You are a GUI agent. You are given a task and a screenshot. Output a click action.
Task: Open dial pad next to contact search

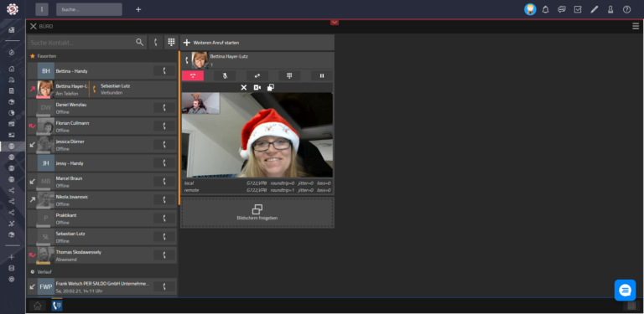171,42
